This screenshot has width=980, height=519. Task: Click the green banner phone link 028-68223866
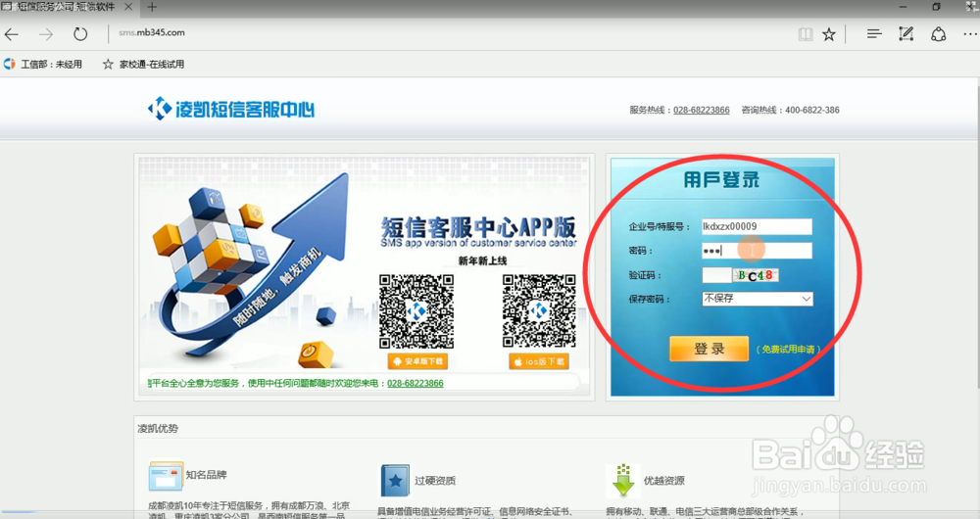point(415,383)
